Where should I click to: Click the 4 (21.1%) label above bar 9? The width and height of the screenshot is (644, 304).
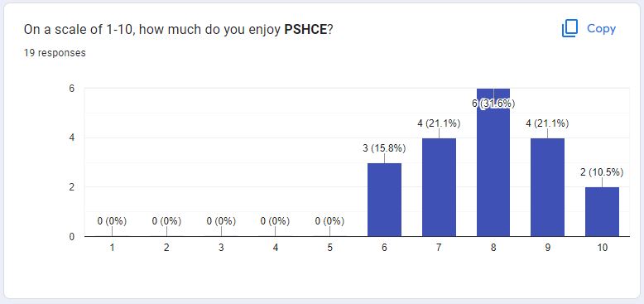[x=547, y=123]
